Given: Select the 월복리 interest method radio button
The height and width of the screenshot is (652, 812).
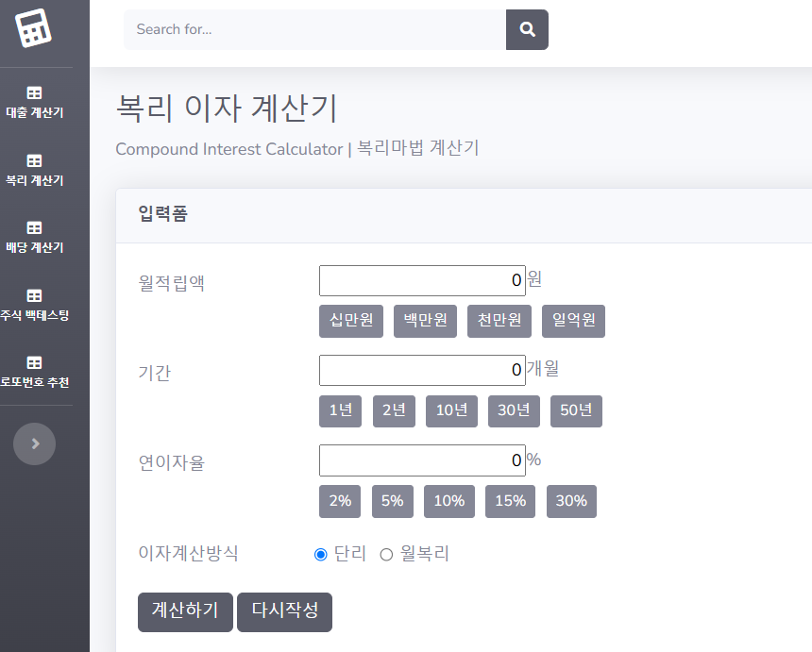Looking at the screenshot, I should (385, 555).
